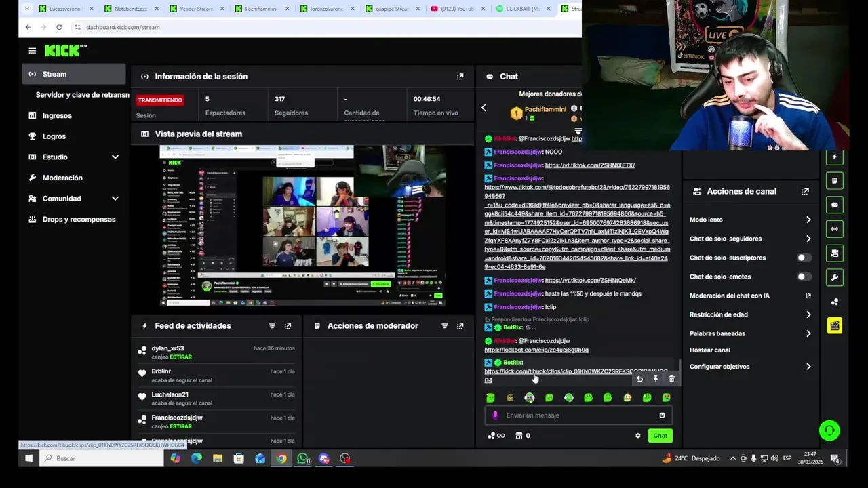Open Moderación del chat con IA
This screenshot has height=488, width=868.
click(x=749, y=296)
